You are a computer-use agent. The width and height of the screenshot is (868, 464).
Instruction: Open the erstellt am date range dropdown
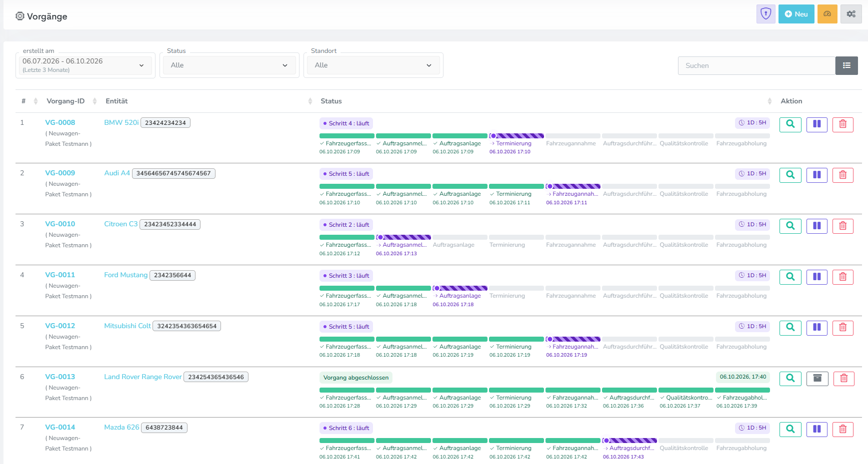pos(85,65)
